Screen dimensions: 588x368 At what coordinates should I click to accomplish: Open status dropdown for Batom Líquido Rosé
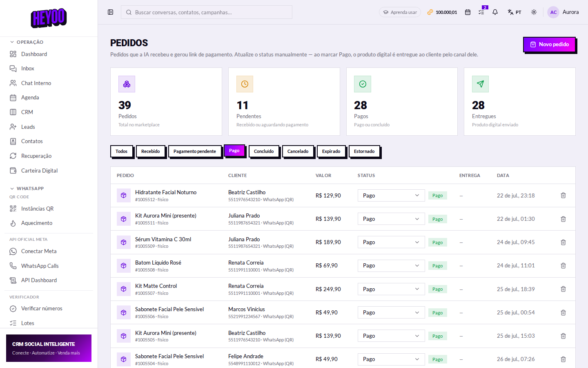pos(391,265)
